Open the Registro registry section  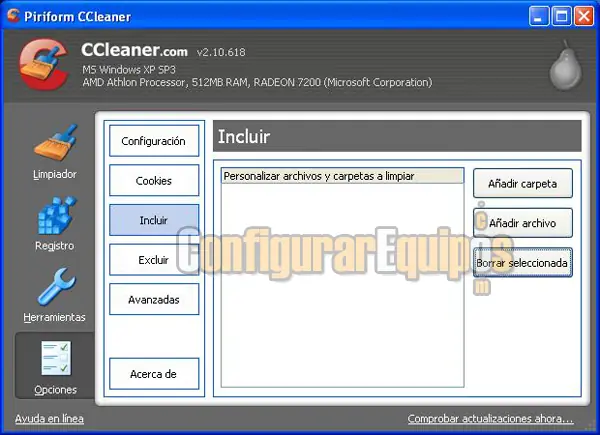55,223
